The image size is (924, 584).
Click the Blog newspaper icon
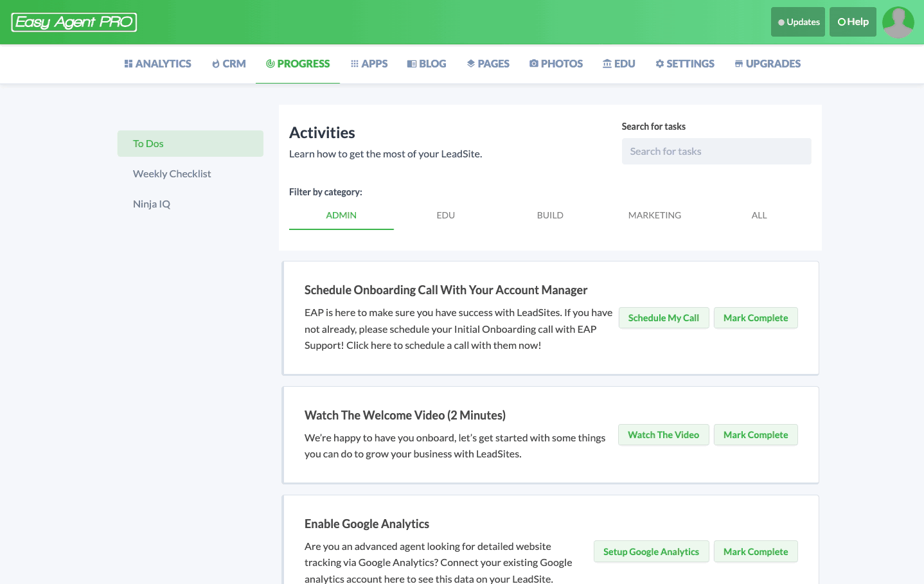(412, 64)
